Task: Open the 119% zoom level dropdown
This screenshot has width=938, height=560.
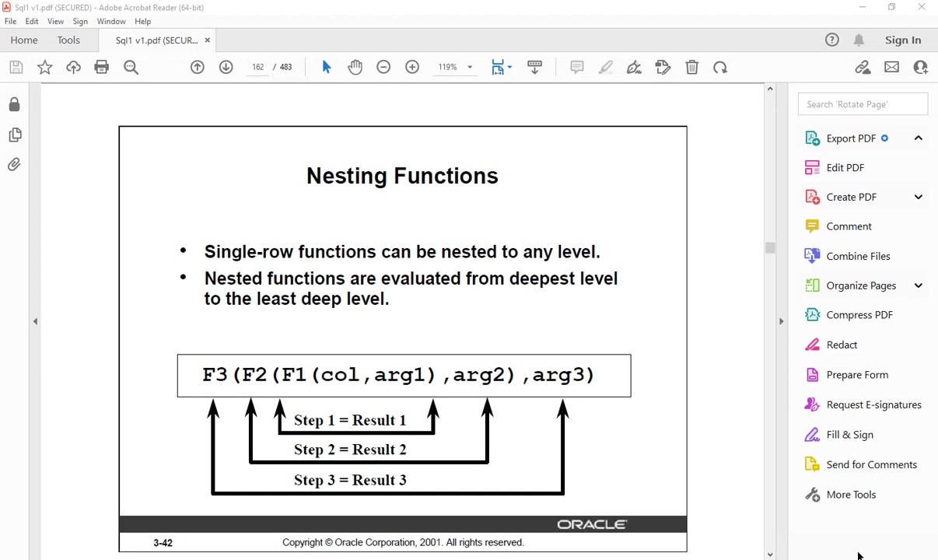Action: tap(455, 68)
